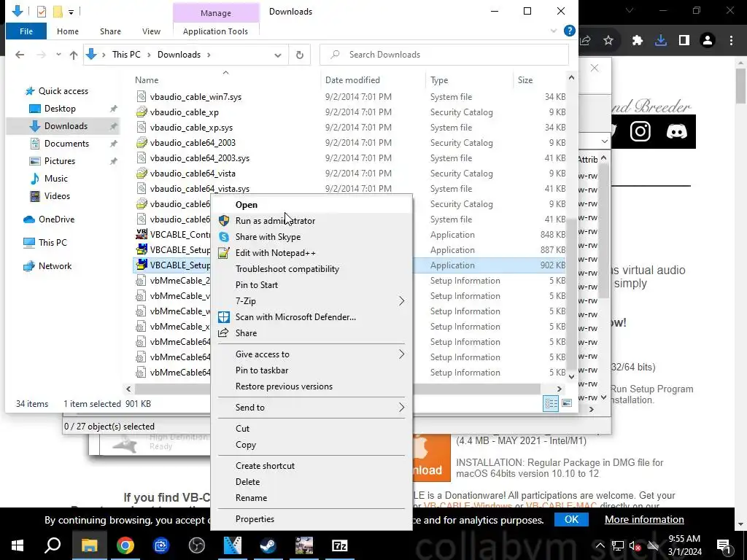Select This PC in navigation pane
The width and height of the screenshot is (747, 560).
(x=53, y=242)
